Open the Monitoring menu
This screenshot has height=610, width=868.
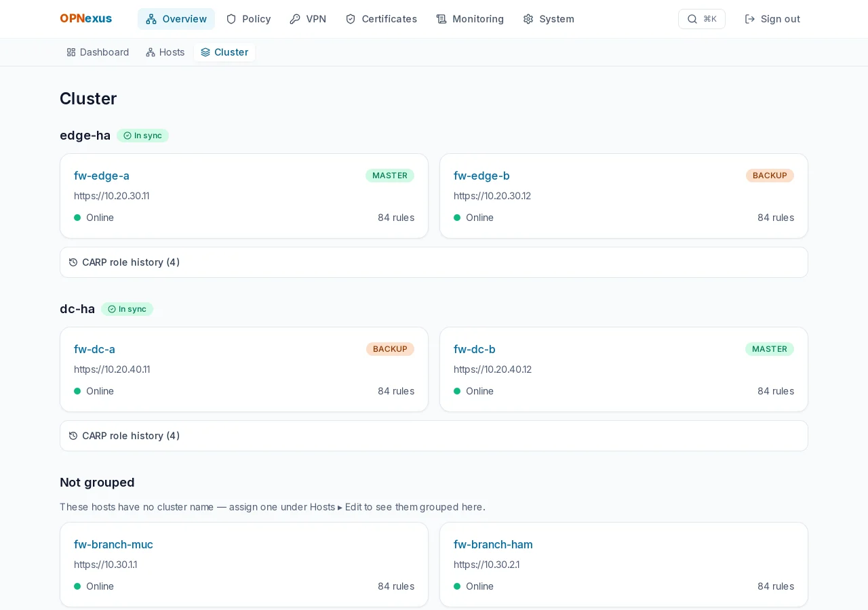click(470, 19)
